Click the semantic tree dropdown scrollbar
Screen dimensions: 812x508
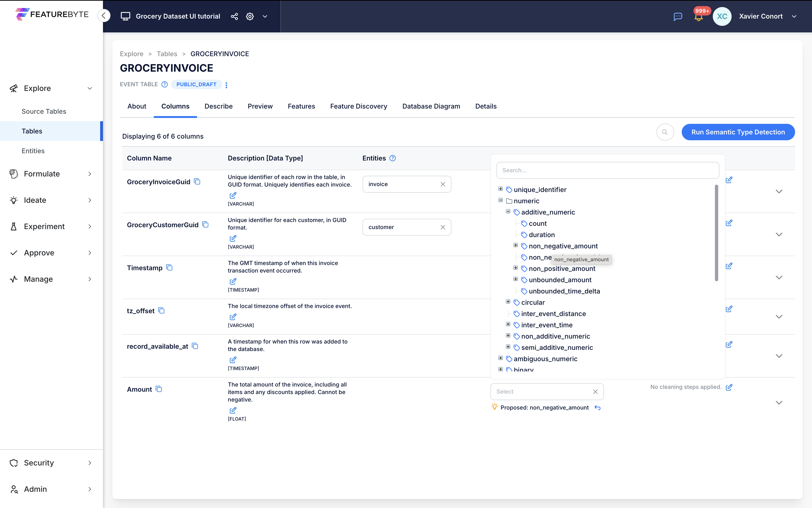click(716, 233)
